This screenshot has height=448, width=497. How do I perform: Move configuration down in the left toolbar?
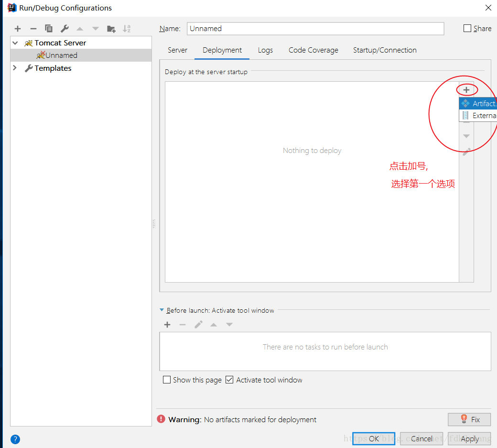(x=96, y=29)
